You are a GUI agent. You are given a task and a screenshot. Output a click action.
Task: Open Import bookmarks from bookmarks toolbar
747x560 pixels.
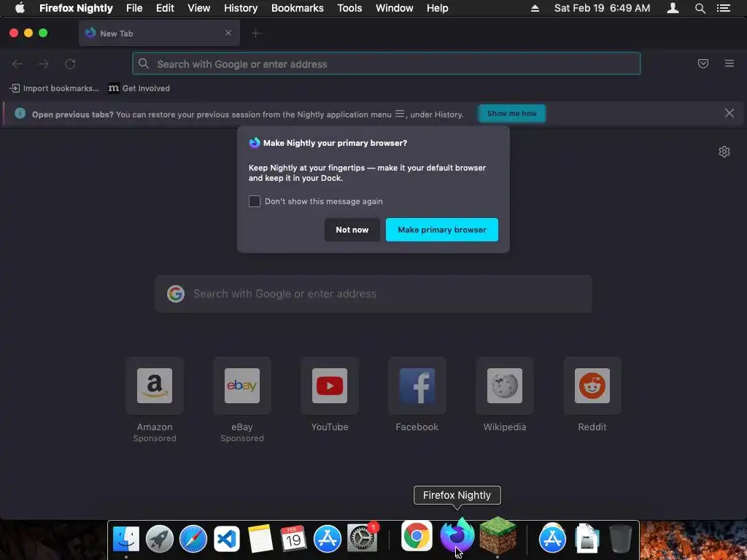tap(54, 88)
